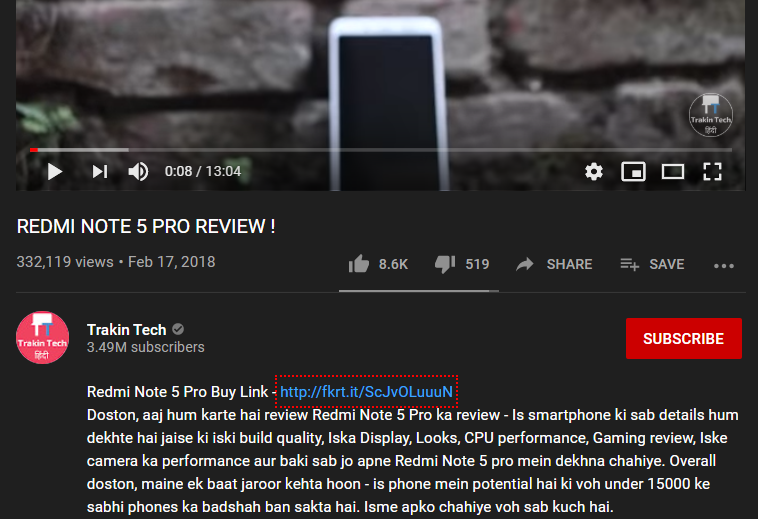This screenshot has width=758, height=519.
Task: Share the Redmi Note 5 Pro review
Action: click(x=554, y=264)
